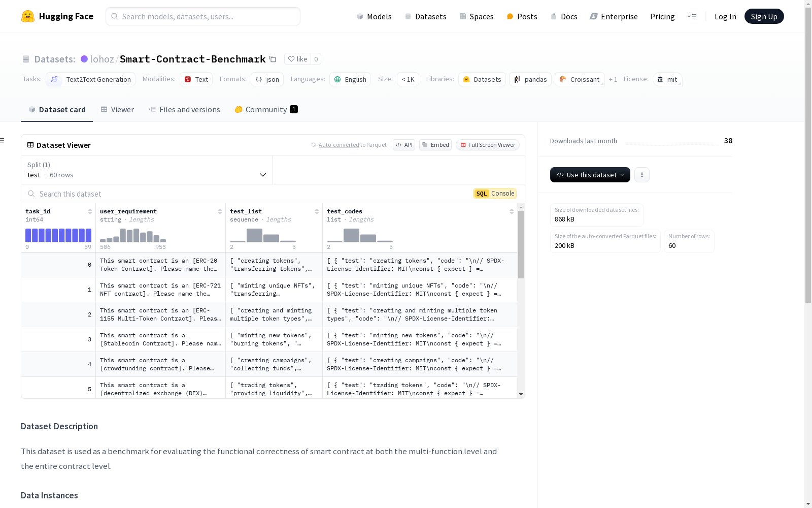
Task: Copy dataset name with the copy icon
Action: 273,59
